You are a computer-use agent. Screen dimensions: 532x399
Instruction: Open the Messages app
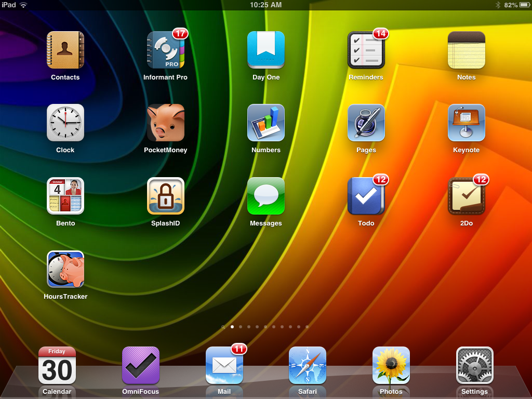click(x=266, y=196)
